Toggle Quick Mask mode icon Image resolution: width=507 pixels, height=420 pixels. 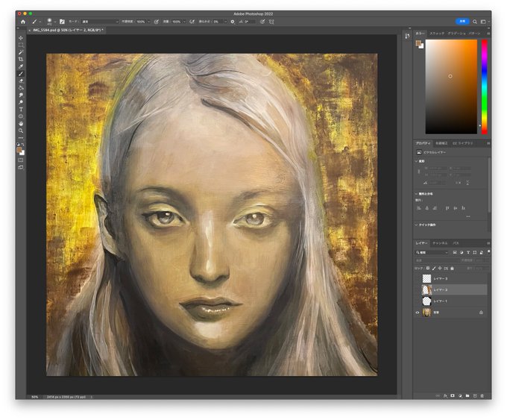point(21,160)
